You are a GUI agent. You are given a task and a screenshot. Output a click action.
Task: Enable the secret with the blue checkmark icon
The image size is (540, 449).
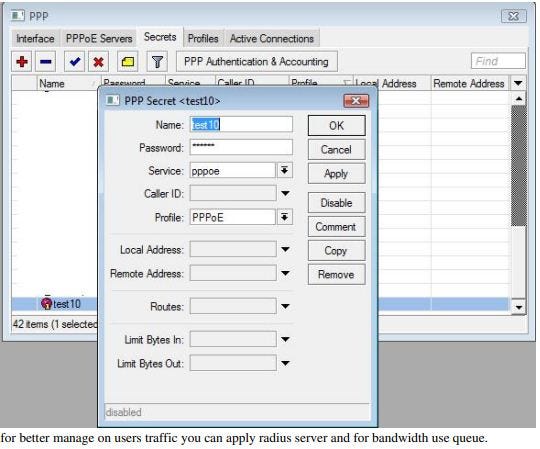(x=74, y=62)
